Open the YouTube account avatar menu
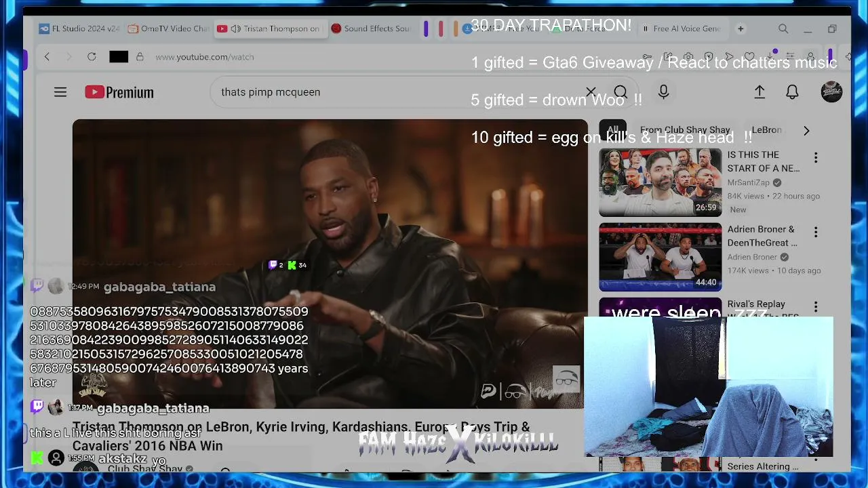This screenshot has width=868, height=488. 831,92
